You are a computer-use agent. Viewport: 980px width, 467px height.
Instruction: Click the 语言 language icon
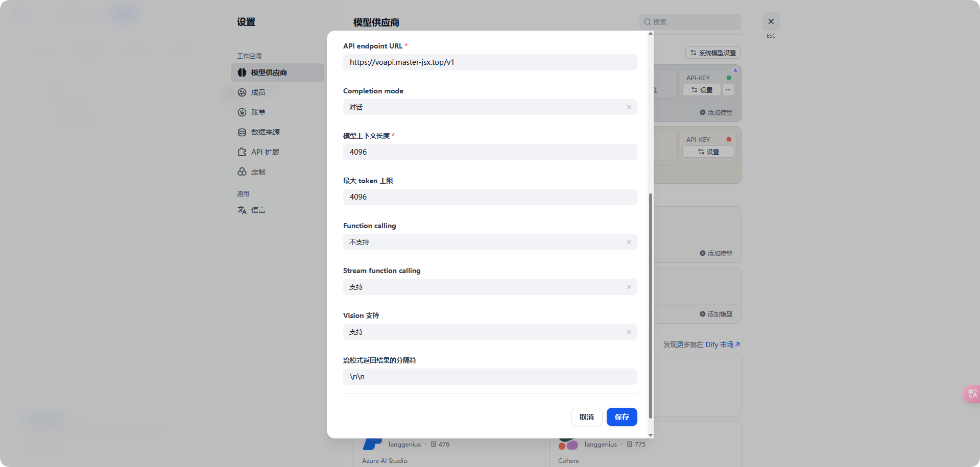(x=242, y=210)
